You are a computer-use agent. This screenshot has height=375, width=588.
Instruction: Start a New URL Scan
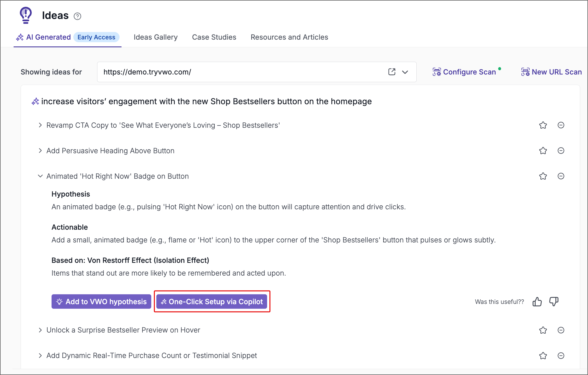click(551, 72)
